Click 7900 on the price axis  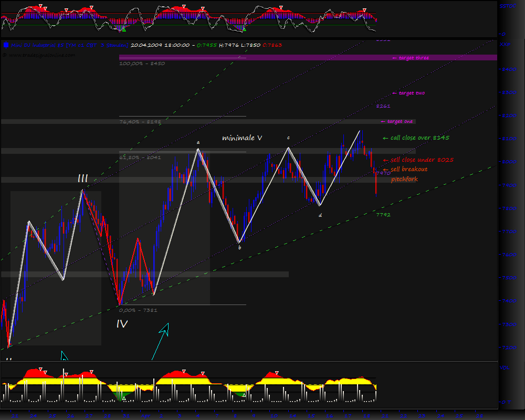[509, 185]
